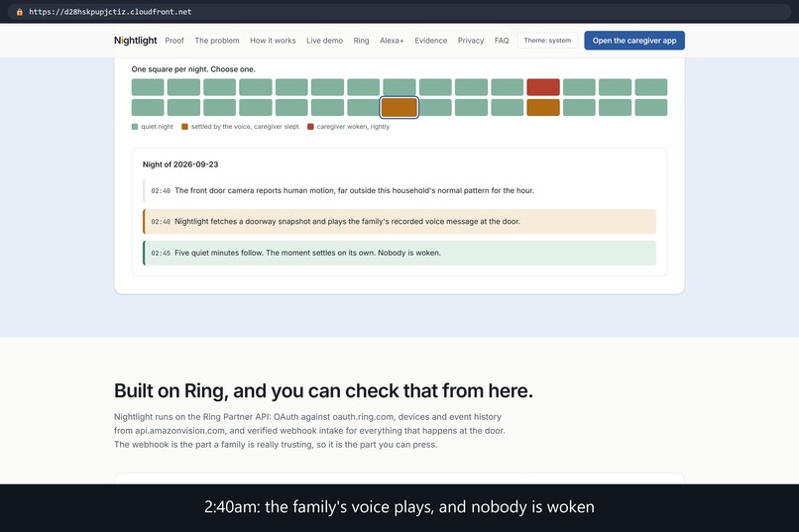Open The problem nav link

click(x=217, y=41)
